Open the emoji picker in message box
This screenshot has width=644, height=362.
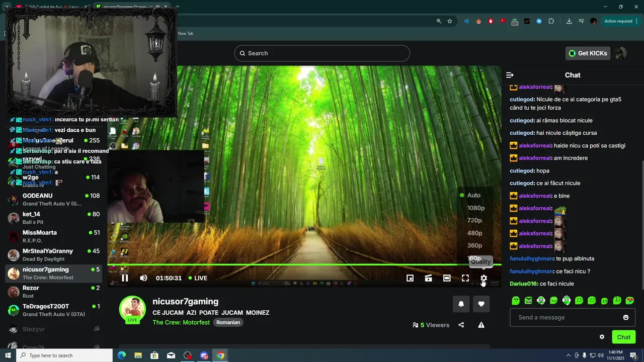click(x=626, y=317)
